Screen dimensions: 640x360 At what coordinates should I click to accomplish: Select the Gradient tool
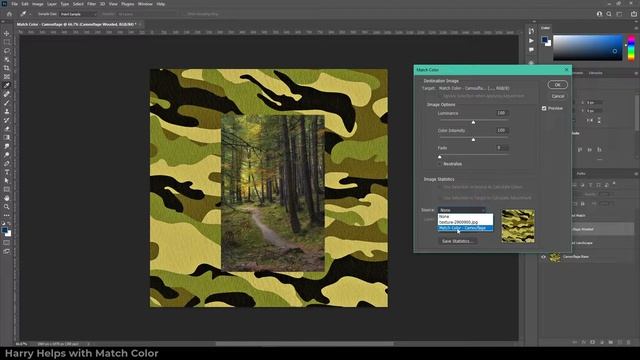(7, 137)
